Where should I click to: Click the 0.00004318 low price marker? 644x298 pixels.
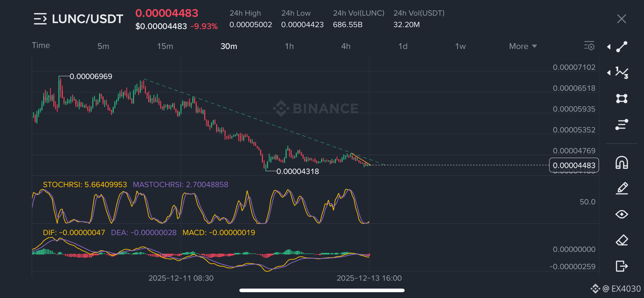click(298, 171)
